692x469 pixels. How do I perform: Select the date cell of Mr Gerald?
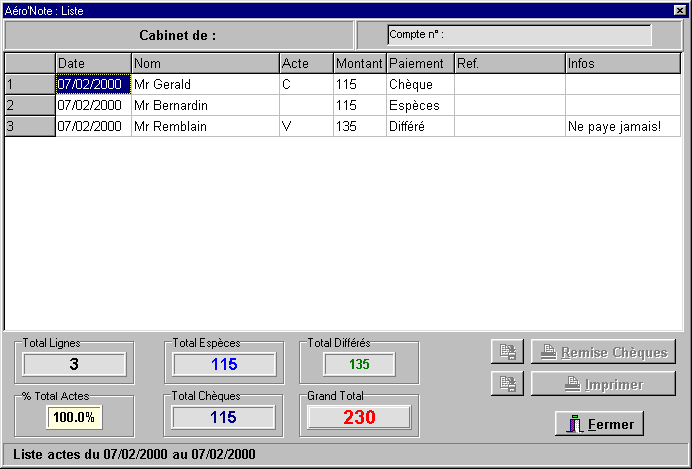coord(94,84)
